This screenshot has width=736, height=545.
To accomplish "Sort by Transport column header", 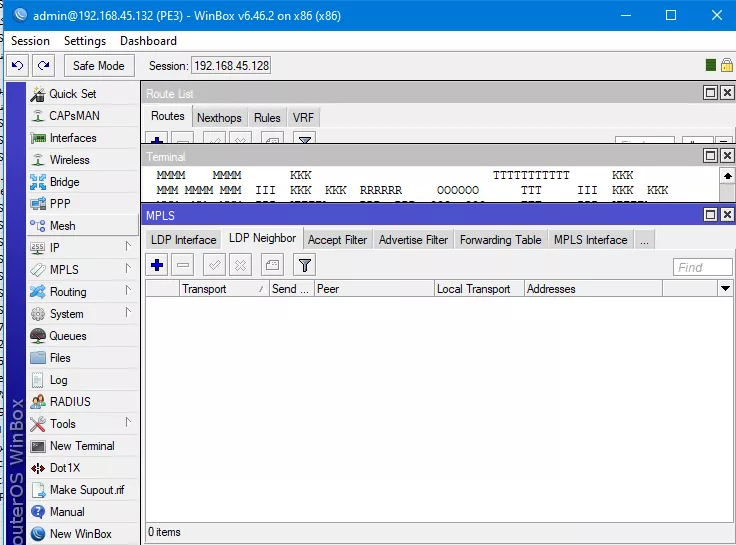I will tap(224, 289).
